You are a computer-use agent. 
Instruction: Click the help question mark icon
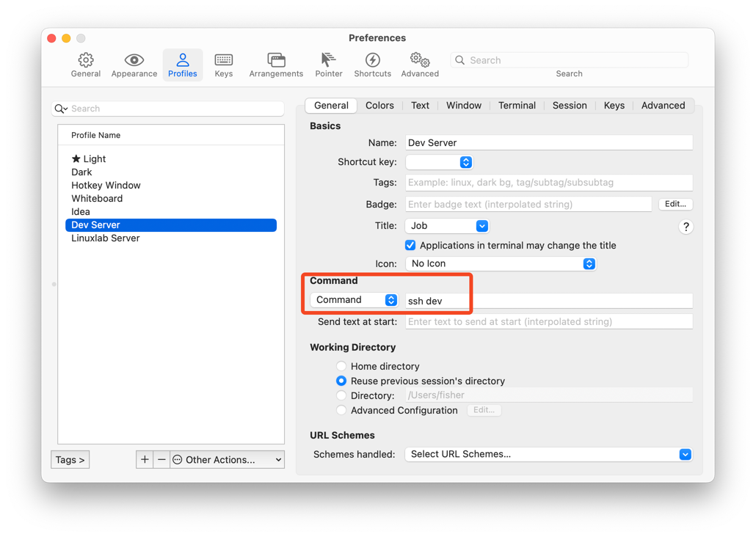[686, 227]
